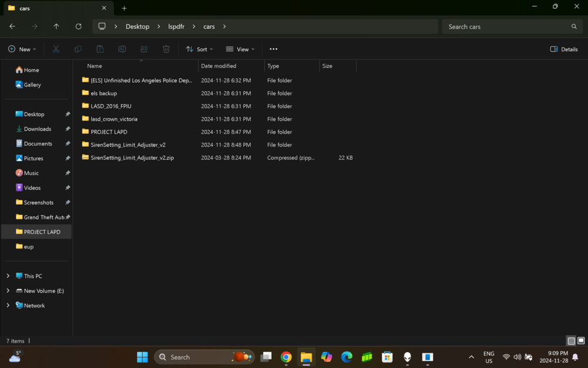Open Microsoft Edge from the taskbar
588x368 pixels.
(x=346, y=357)
